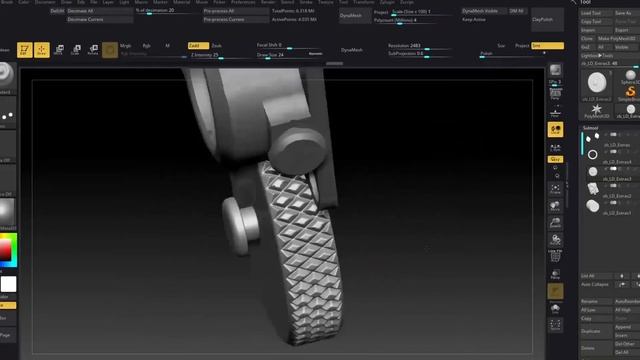Viewport: 640px width, 360px height.
Task: Click the L.Sym icon
Action: pyautogui.click(x=555, y=148)
